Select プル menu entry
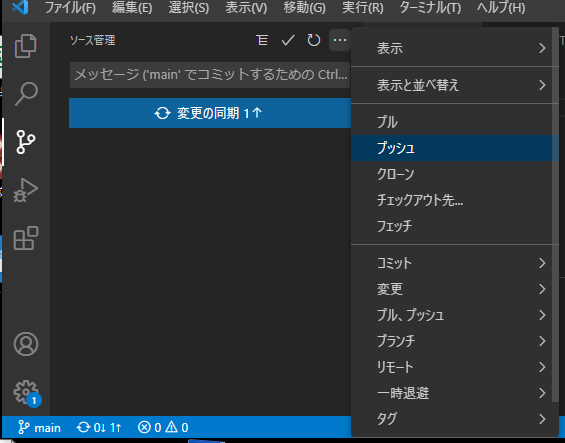The height and width of the screenshot is (443, 565). [x=452, y=122]
